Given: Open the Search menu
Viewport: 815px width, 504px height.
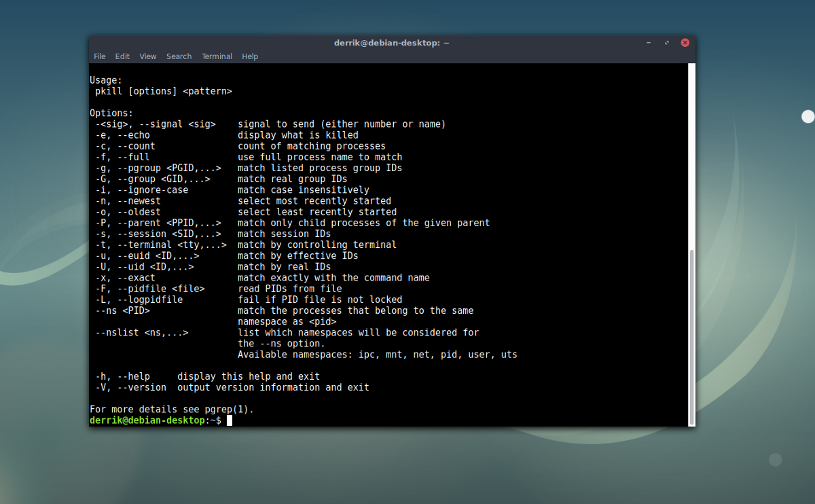Looking at the screenshot, I should coord(179,56).
